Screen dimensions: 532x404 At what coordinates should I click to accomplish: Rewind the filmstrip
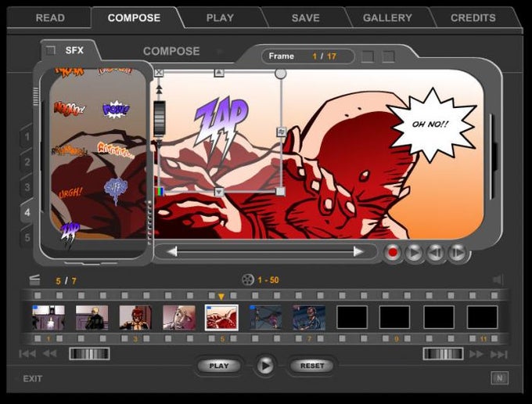(49, 354)
